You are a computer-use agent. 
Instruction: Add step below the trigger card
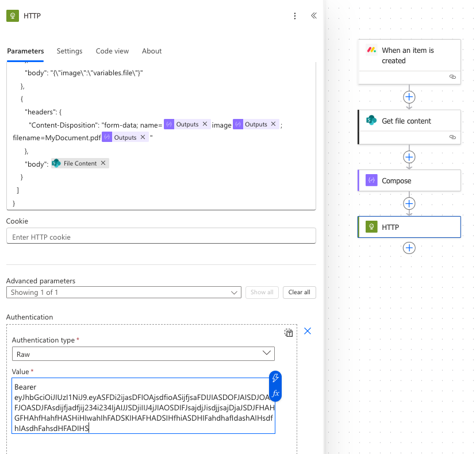tap(409, 97)
